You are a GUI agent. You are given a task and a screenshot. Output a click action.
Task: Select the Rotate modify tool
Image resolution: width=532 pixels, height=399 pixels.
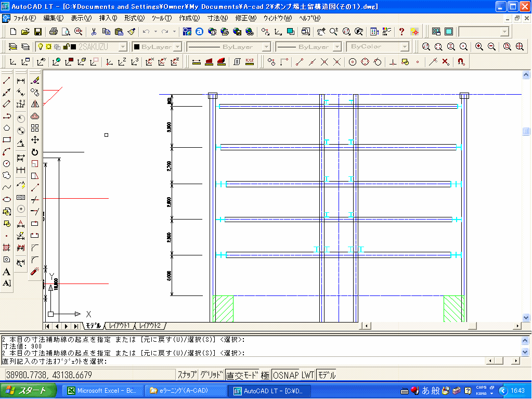coord(35,152)
